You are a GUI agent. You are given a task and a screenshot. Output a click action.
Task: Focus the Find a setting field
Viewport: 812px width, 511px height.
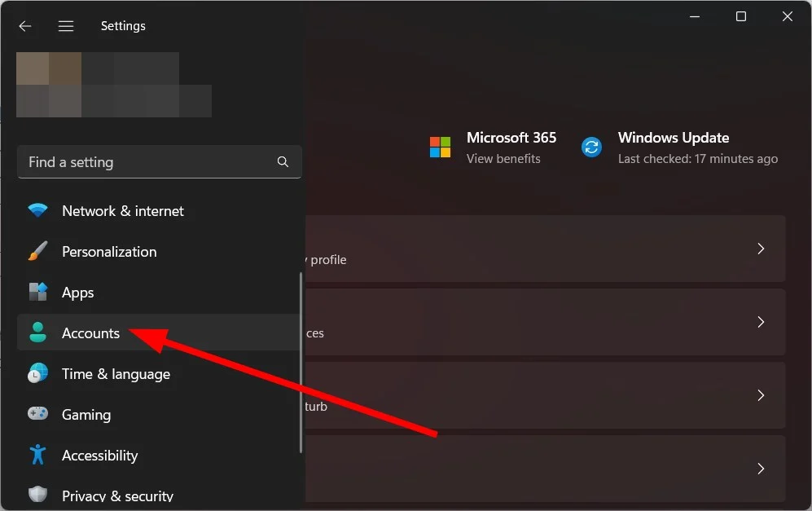click(160, 161)
